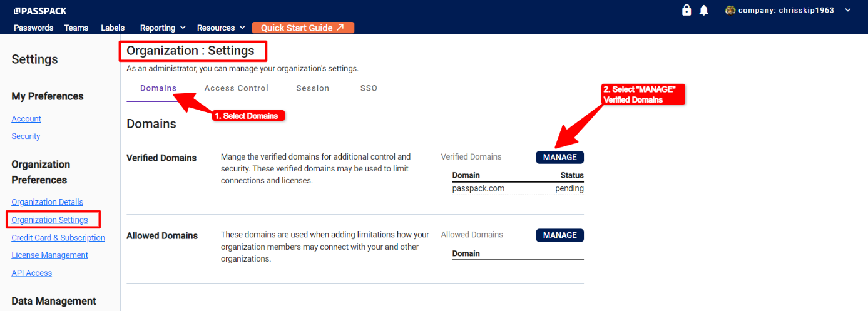Click MANAGE for Verified Domains
868x311 pixels.
point(559,157)
